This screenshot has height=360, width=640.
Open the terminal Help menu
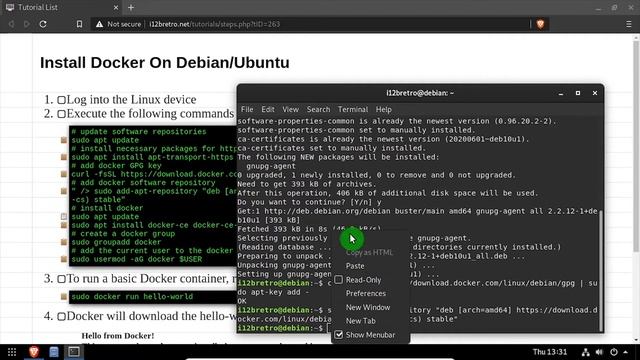click(x=384, y=109)
